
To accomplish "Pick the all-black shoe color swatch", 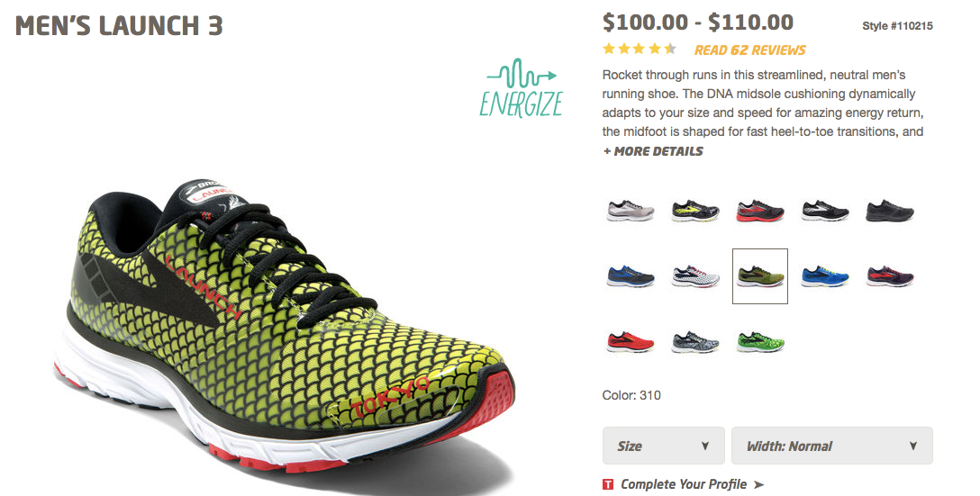I will [890, 211].
